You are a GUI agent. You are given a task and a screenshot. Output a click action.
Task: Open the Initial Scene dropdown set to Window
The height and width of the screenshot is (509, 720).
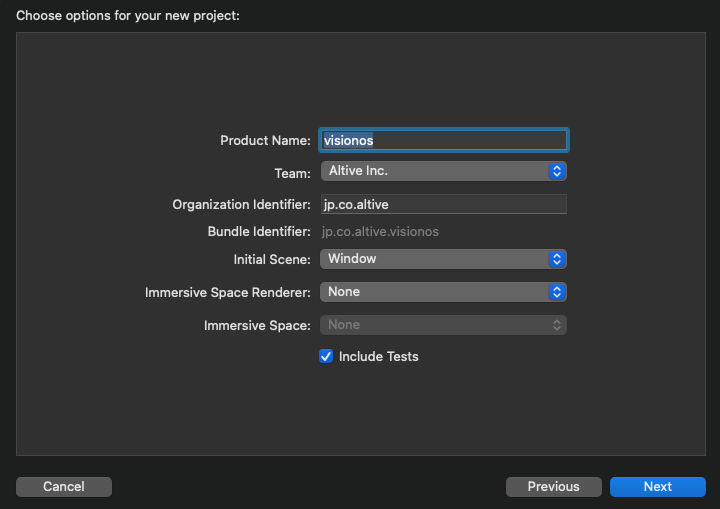pyautogui.click(x=443, y=259)
